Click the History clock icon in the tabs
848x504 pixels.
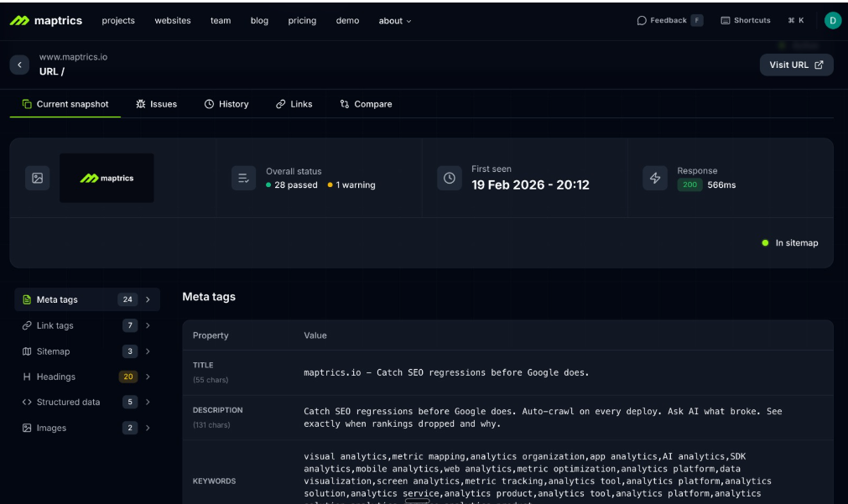(209, 104)
